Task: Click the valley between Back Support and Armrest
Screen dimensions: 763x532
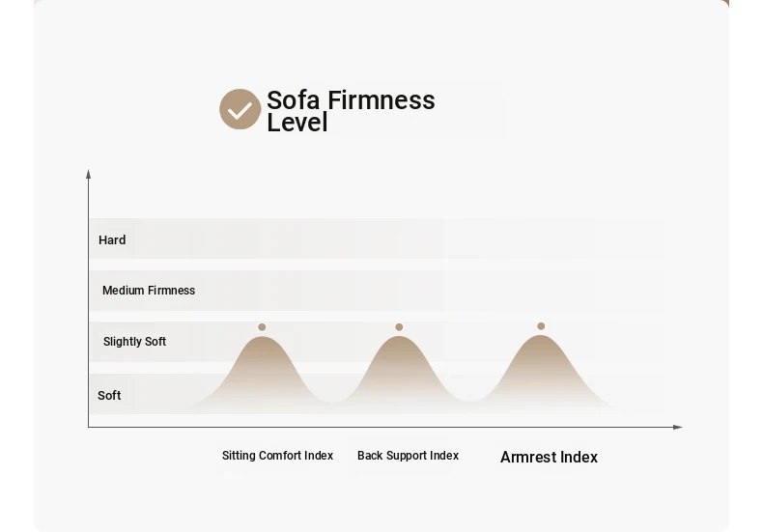Action: pos(470,400)
